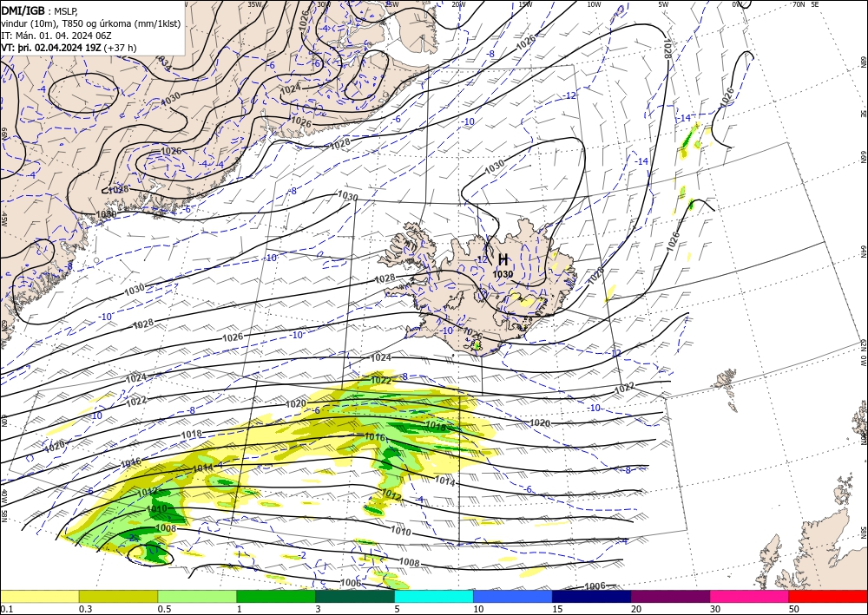
Task: Click the 20 legend scale value
Action: [x=636, y=609]
